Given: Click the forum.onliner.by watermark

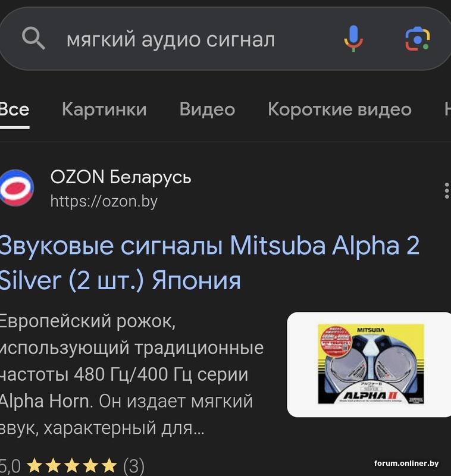Looking at the screenshot, I should pyautogui.click(x=406, y=464).
